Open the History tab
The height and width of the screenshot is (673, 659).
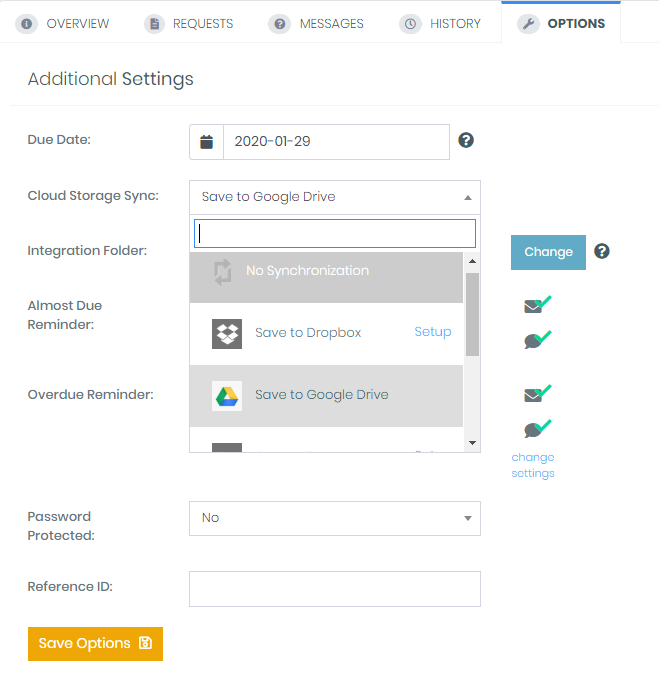(441, 23)
